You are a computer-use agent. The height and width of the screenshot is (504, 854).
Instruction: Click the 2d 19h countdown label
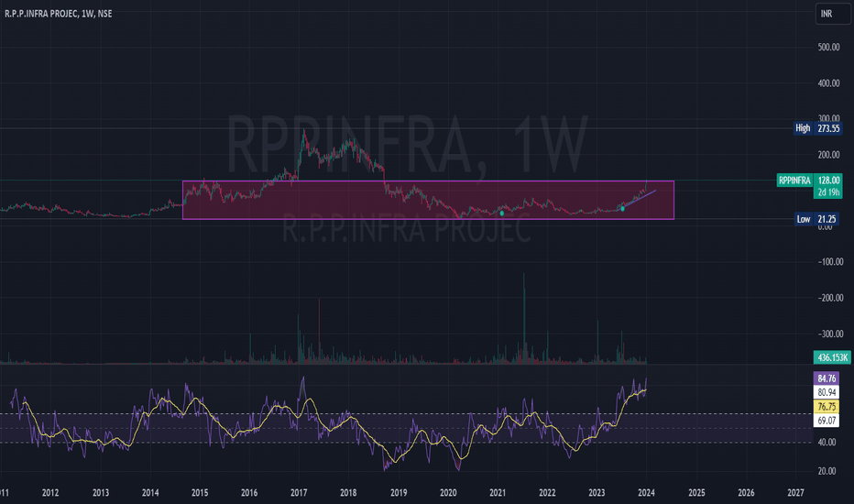(x=827, y=192)
